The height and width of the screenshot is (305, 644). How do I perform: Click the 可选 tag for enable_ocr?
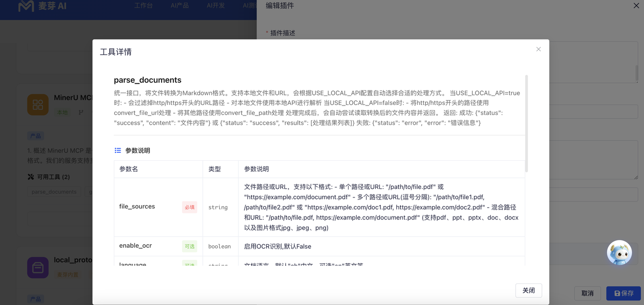tap(190, 246)
